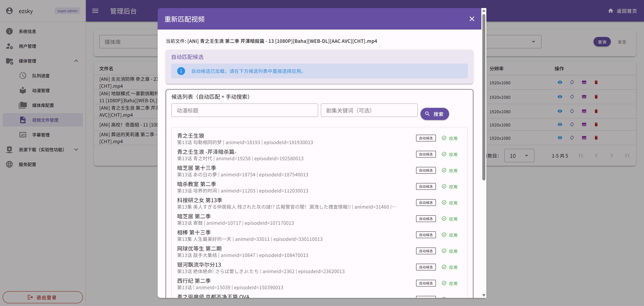The image size is (644, 306).
Task: Open the rows-per-page dropdown showing 10
Action: pyautogui.click(x=519, y=156)
